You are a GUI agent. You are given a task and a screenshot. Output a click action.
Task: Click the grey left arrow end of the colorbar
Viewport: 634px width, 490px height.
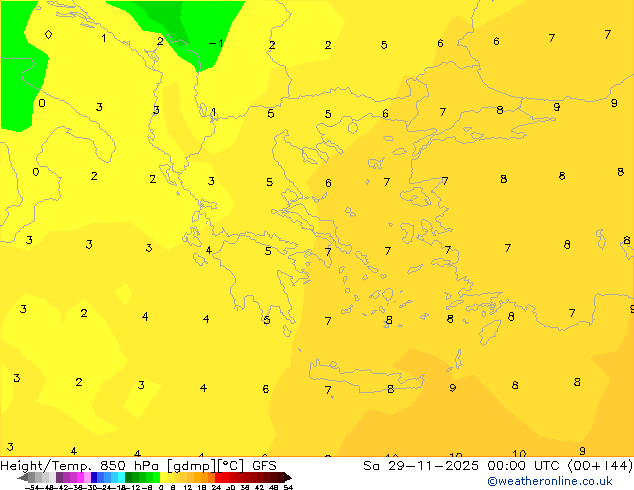[x=23, y=478]
